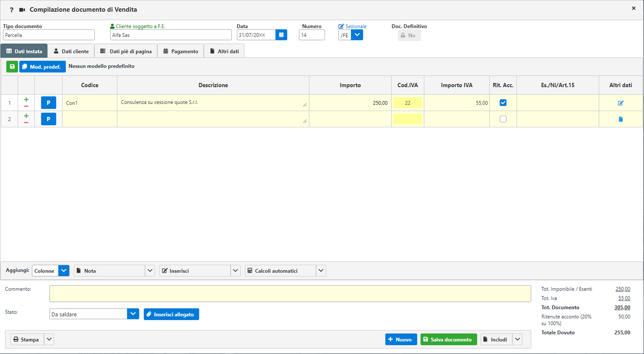Open the Stato Da saldare dropdown
This screenshot has height=354, width=644.
click(133, 314)
